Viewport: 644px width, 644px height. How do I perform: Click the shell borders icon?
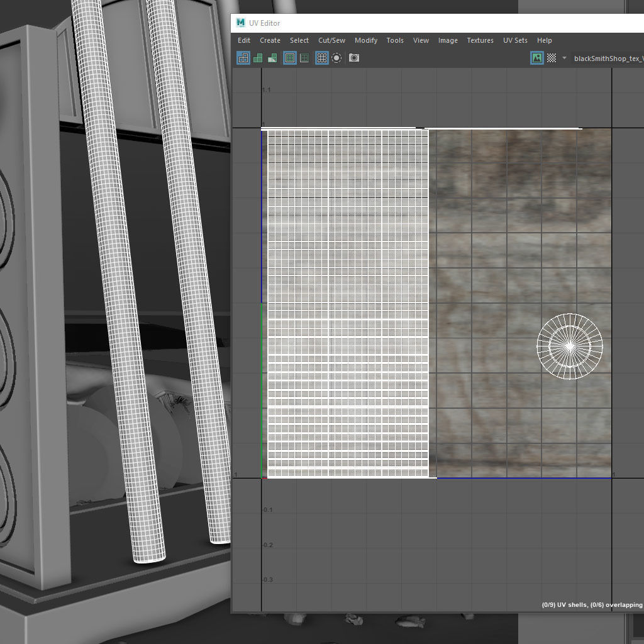pyautogui.click(x=304, y=58)
